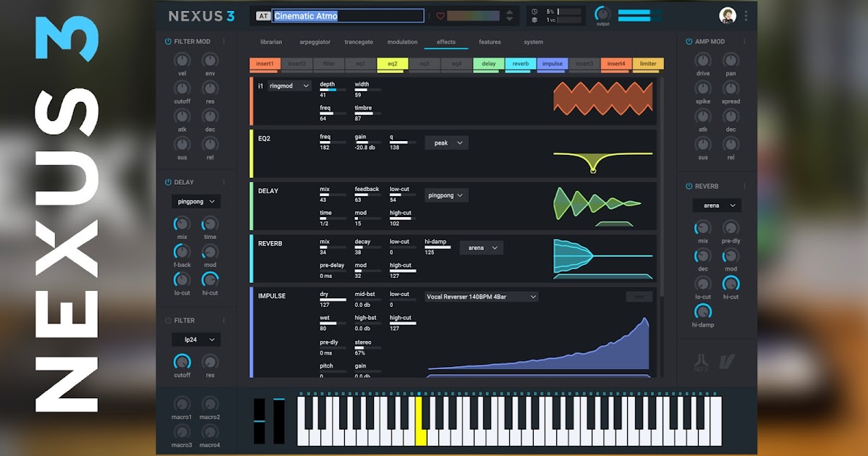Viewport: 868px width, 456px height.
Task: Click the preset up/down stepper arrows
Action: pyautogui.click(x=509, y=16)
